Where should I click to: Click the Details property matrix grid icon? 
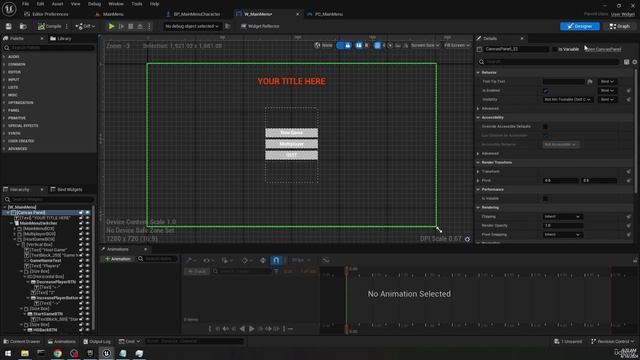pyautogui.click(x=627, y=62)
